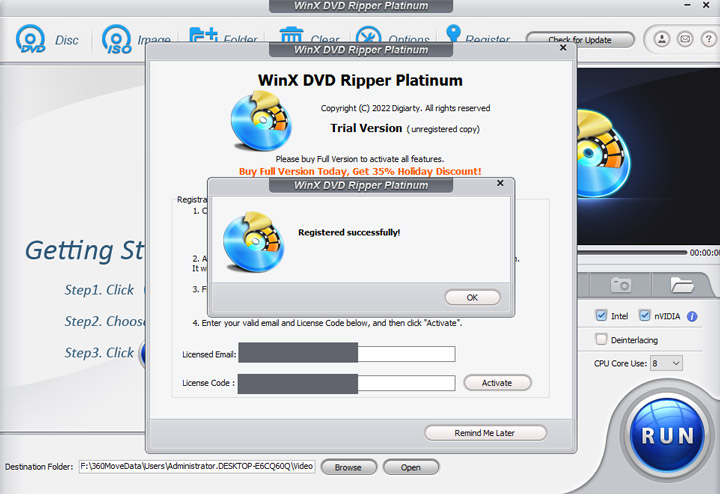Click Check for Update button

[x=580, y=40]
